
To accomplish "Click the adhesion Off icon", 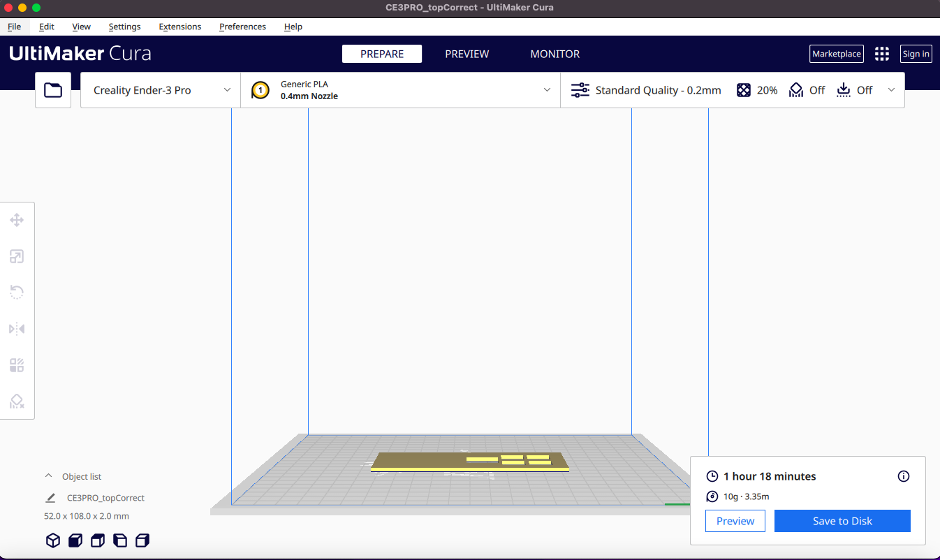I will [844, 90].
